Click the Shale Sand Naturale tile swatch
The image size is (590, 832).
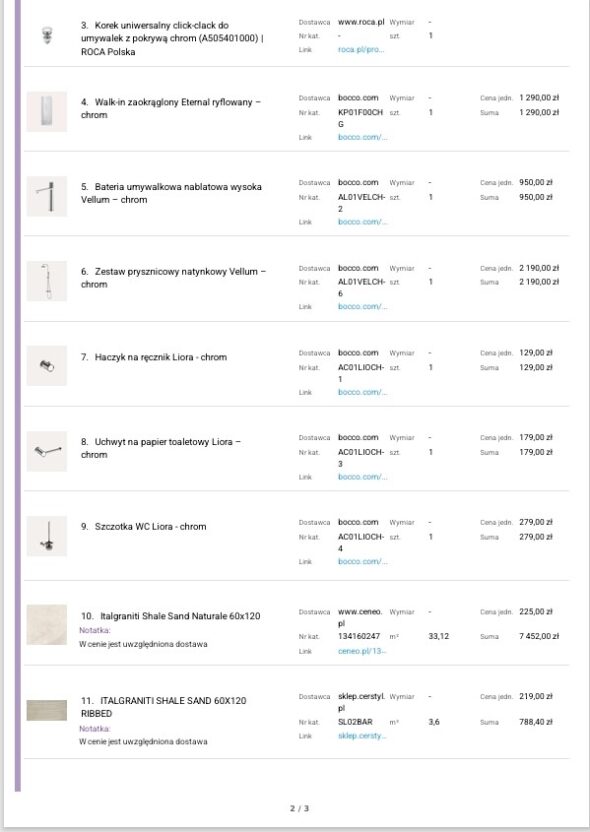click(47, 625)
